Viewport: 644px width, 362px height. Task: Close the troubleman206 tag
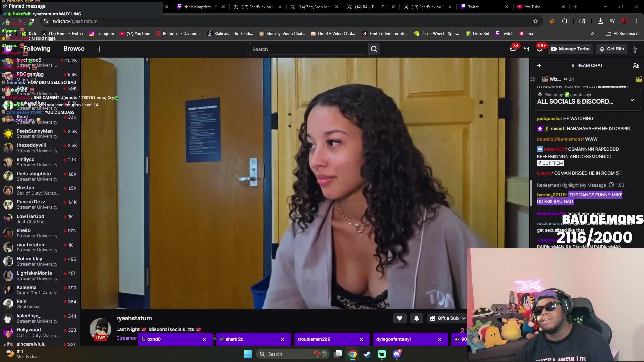pyautogui.click(x=361, y=339)
